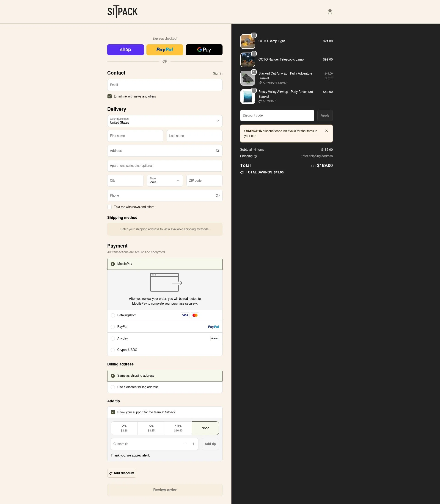Open the Country/Region dropdown
Image resolution: width=440 pixels, height=504 pixels.
[x=165, y=121]
